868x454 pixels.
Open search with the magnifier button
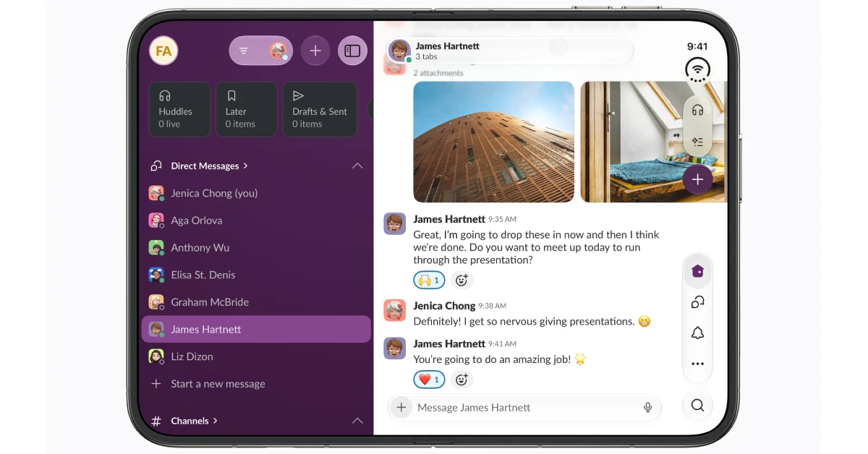697,406
